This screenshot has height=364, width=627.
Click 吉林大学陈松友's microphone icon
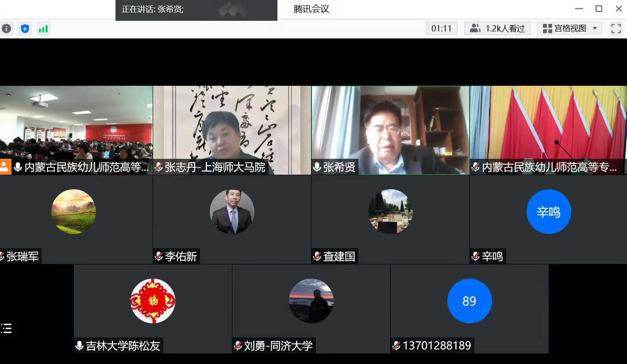coord(80,345)
